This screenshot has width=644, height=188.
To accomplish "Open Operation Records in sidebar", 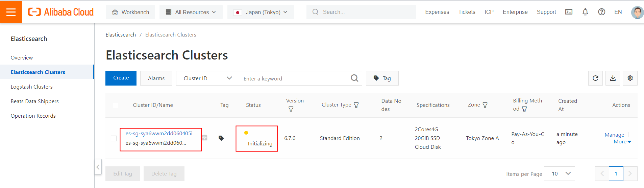I will (x=33, y=116).
